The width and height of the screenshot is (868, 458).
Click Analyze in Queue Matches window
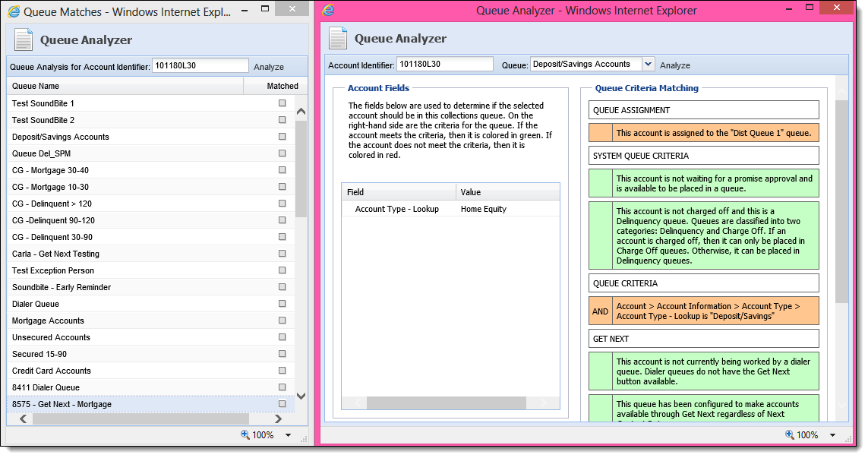(269, 67)
